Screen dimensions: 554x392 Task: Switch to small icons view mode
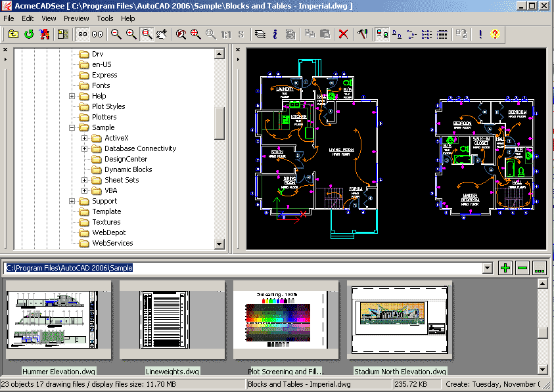412,34
